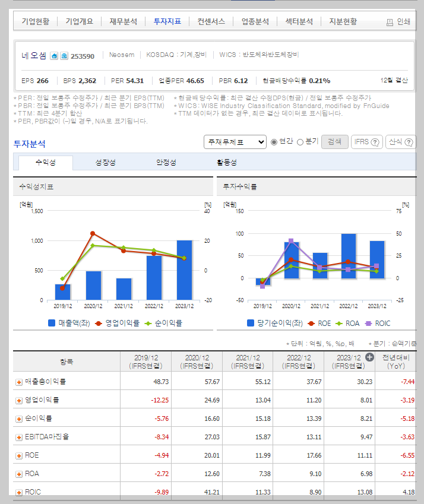Click the IFRS help button
The image size is (424, 504).
tap(367, 142)
